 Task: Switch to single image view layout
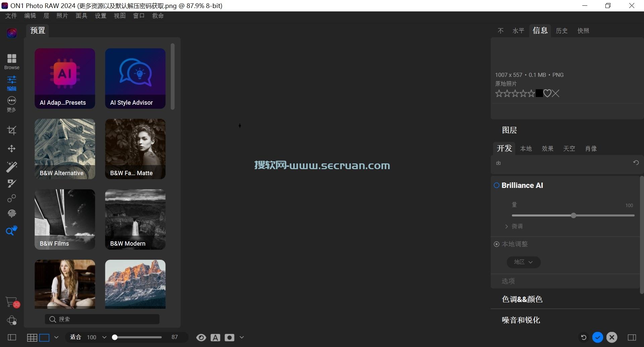tap(44, 338)
